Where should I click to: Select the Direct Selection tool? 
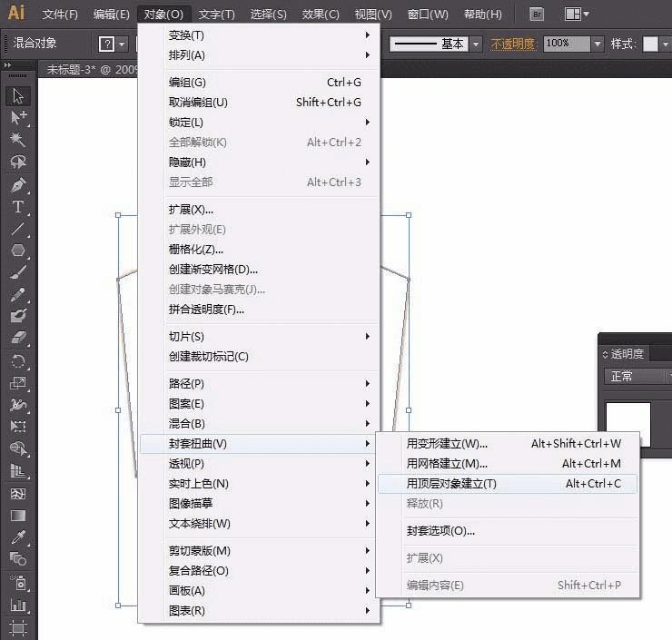pos(18,117)
